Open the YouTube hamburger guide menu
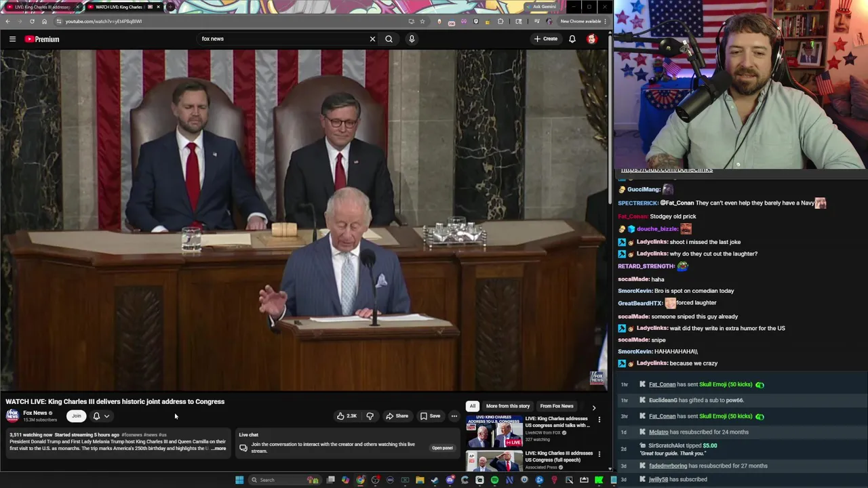Viewport: 868px width, 488px height. tap(12, 39)
